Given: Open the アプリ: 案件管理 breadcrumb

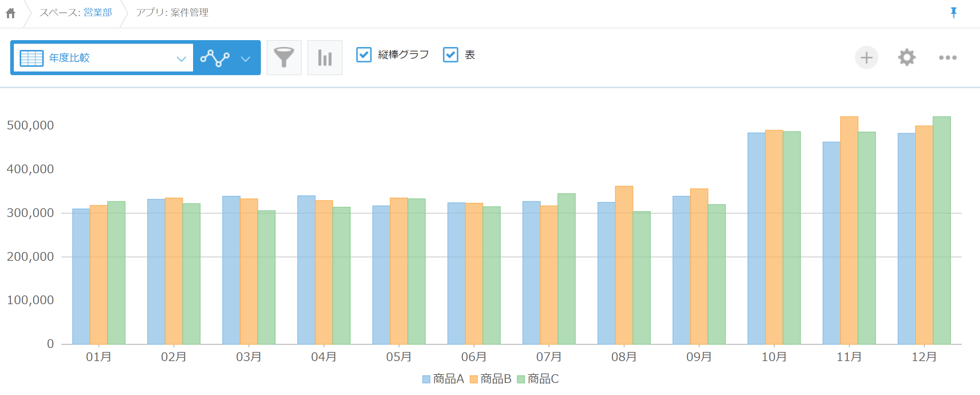Looking at the screenshot, I should click(x=172, y=12).
